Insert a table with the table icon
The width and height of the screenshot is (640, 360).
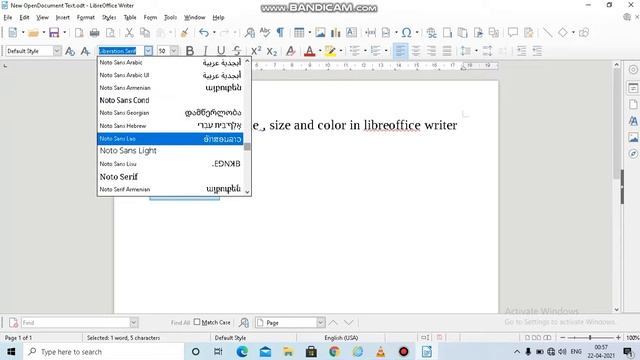pyautogui.click(x=299, y=33)
